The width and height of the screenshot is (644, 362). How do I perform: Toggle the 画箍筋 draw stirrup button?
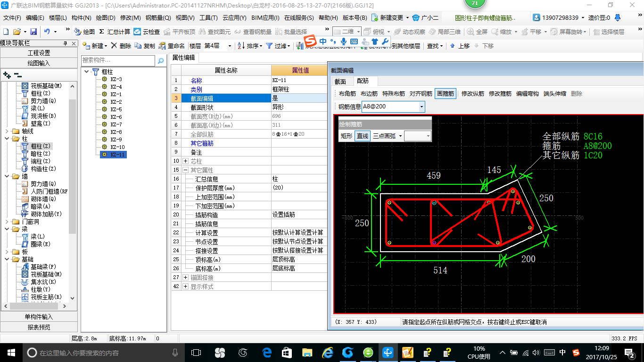click(x=446, y=93)
